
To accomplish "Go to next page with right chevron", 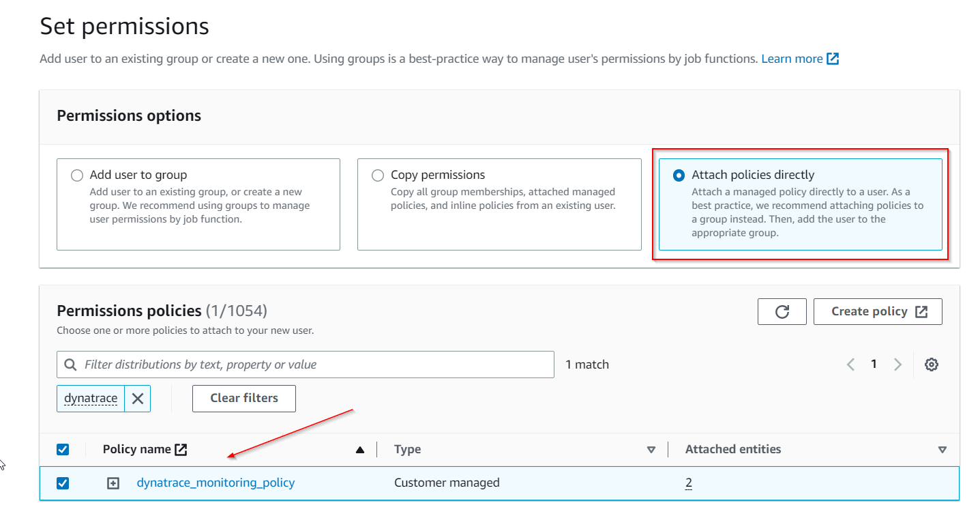I will [x=897, y=365].
